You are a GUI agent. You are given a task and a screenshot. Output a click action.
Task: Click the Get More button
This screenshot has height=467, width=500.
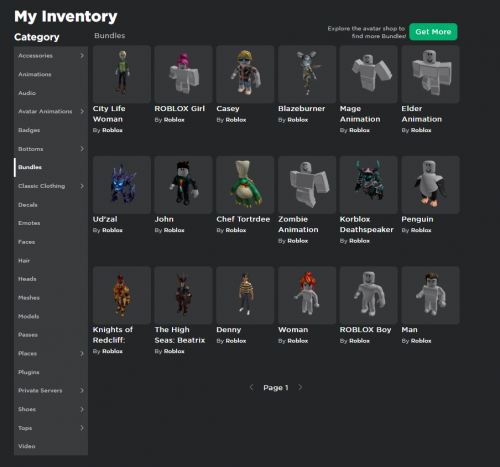433,32
